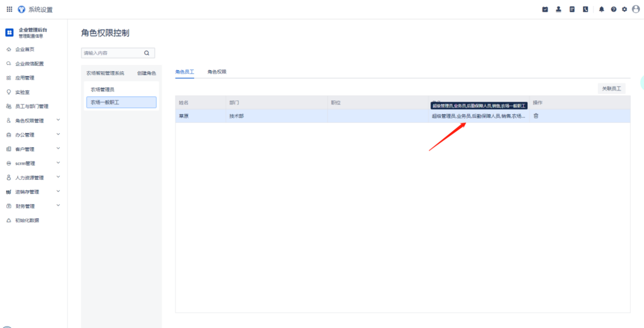Click the icon for 进销存管理

[x=9, y=192]
